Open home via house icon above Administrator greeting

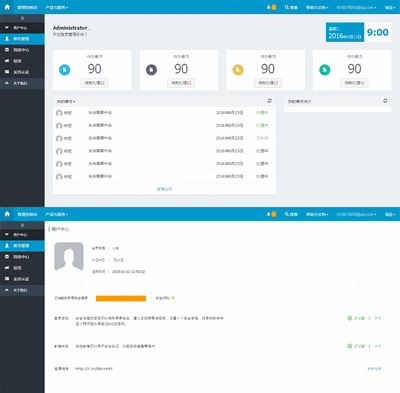point(7,7)
